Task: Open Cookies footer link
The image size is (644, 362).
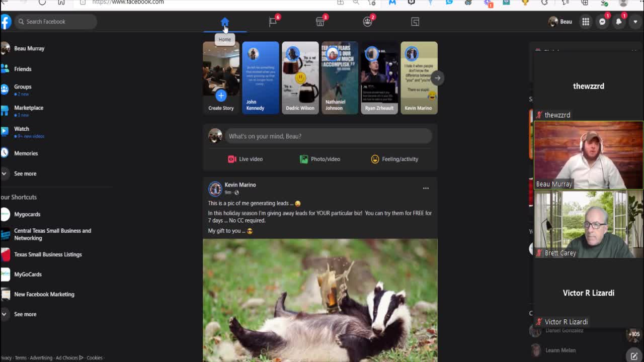Action: pyautogui.click(x=95, y=358)
